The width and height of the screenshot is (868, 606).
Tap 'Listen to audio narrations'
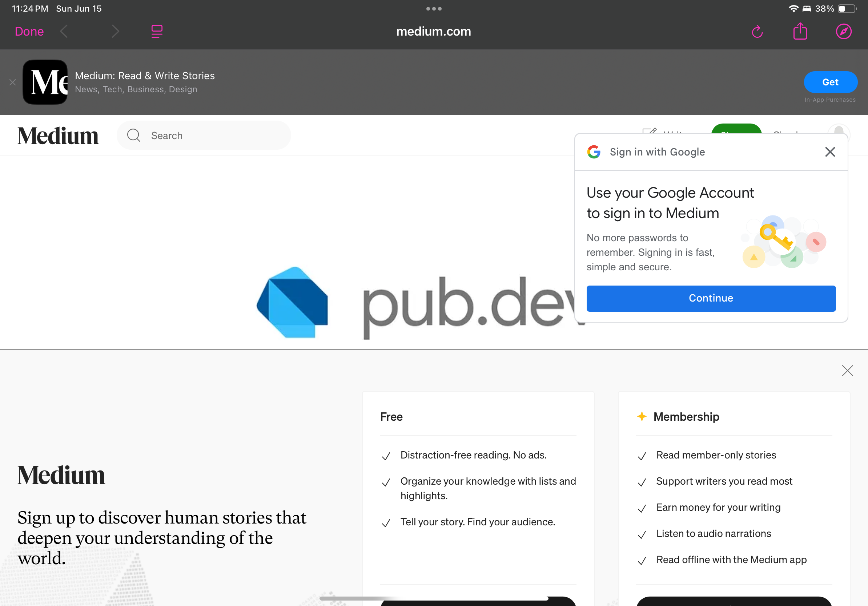[714, 533]
